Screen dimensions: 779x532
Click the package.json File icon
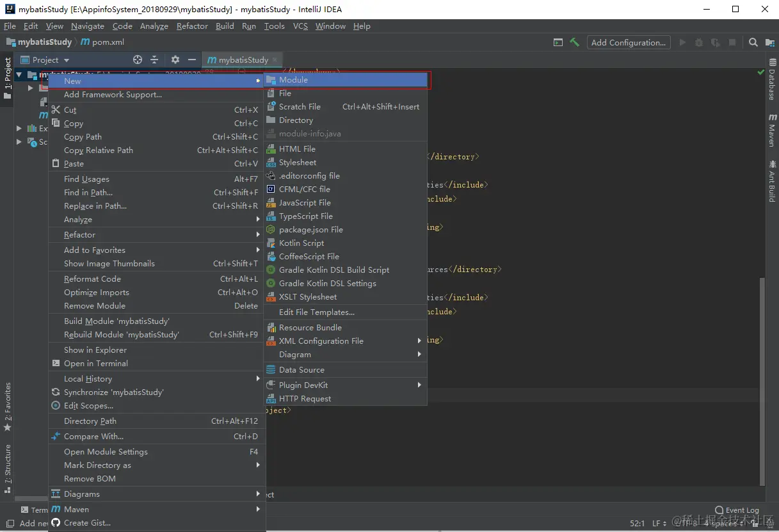point(271,230)
